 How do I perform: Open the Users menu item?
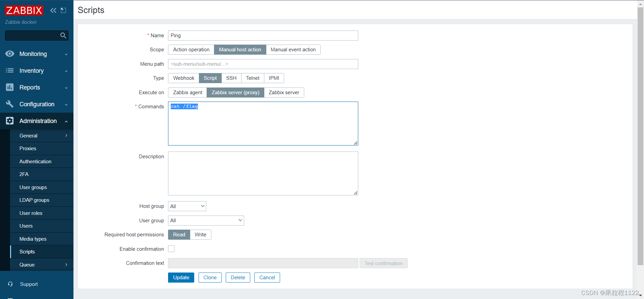[x=42, y=226]
